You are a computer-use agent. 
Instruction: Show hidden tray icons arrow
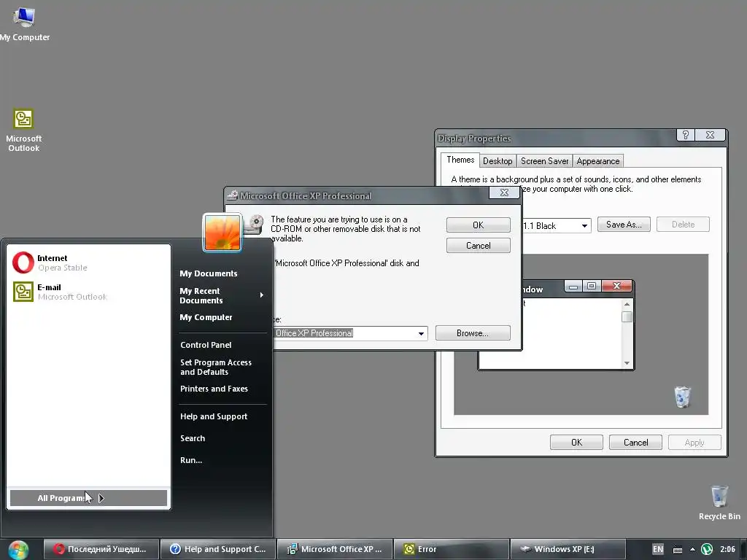(x=692, y=549)
